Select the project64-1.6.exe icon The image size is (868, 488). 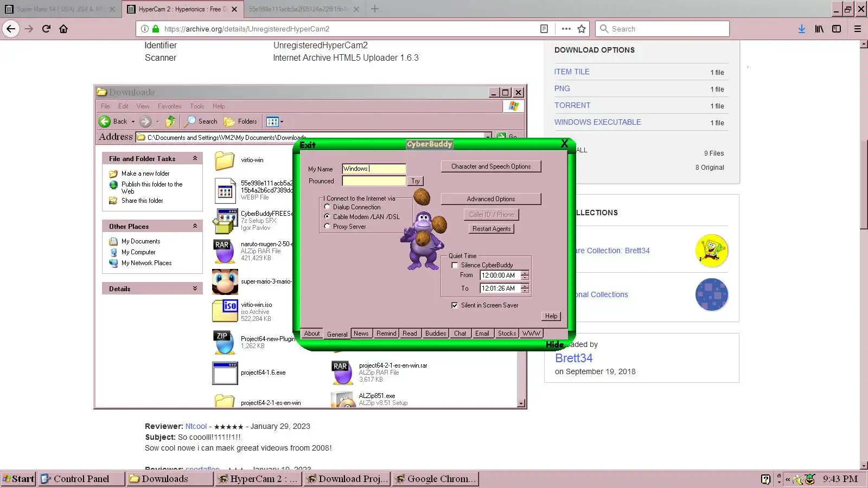(225, 373)
